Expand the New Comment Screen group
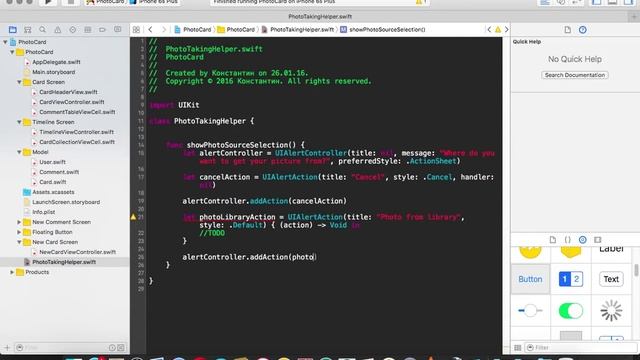 19,222
